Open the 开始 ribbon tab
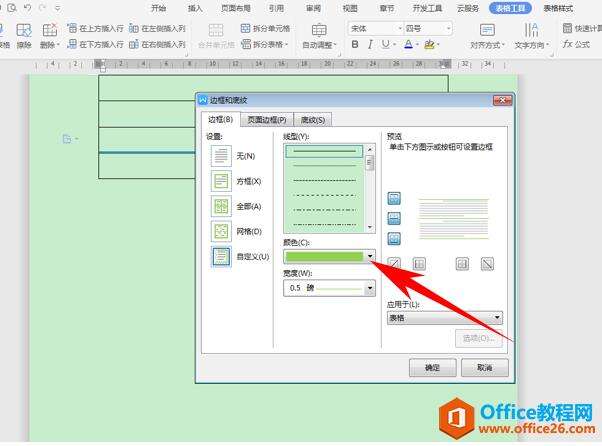 (x=158, y=8)
